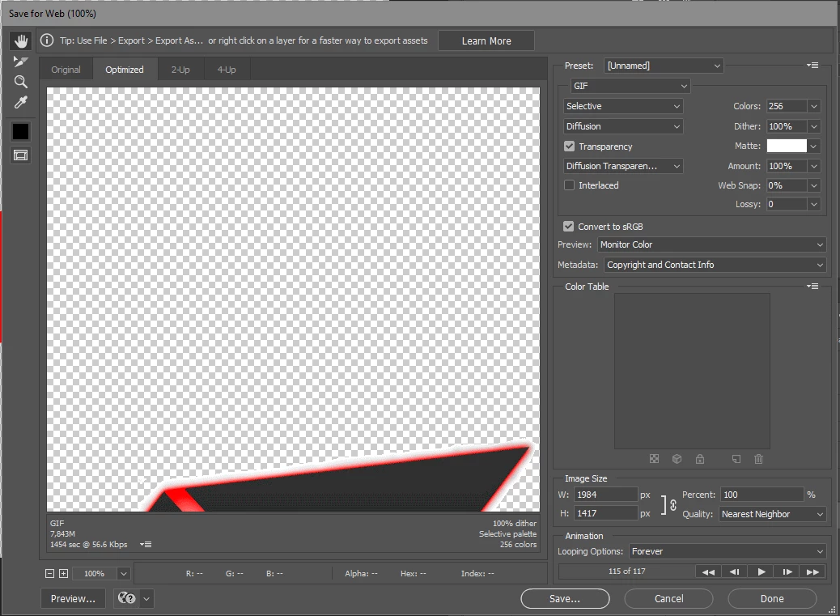This screenshot has height=616, width=840.
Task: Open the GIF file format dropdown
Action: pyautogui.click(x=630, y=86)
